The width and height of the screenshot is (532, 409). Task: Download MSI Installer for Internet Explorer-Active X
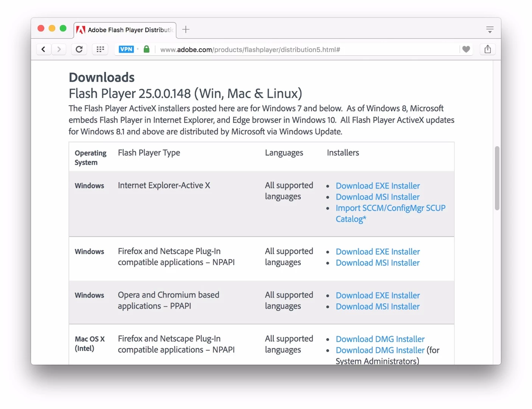pyautogui.click(x=378, y=197)
